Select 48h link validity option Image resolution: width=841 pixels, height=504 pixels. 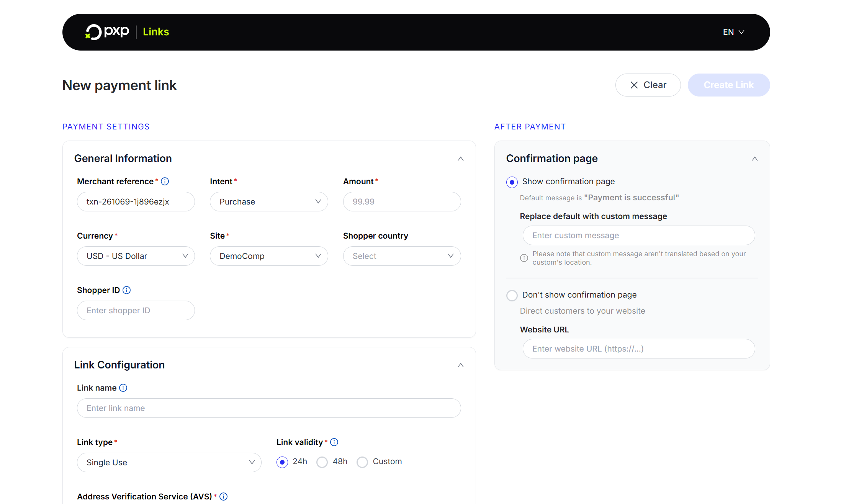point(322,462)
